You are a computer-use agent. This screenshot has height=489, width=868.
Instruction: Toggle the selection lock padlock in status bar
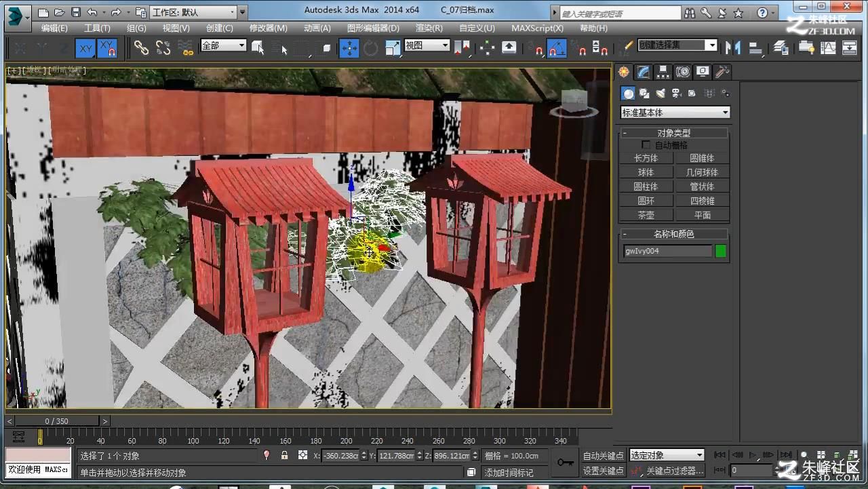tap(285, 456)
